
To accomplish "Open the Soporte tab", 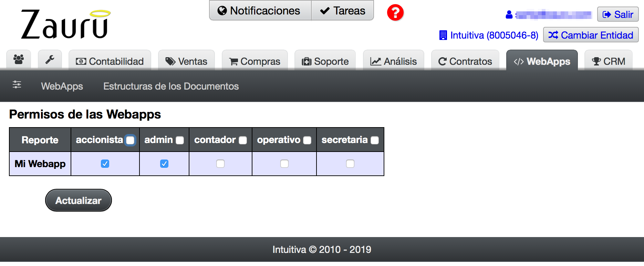I will (x=325, y=61).
